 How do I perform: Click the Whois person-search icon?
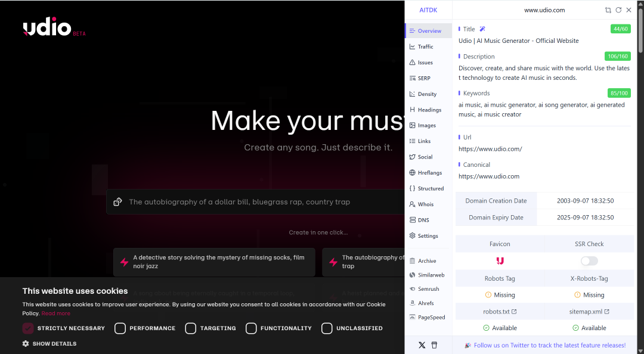click(x=413, y=204)
